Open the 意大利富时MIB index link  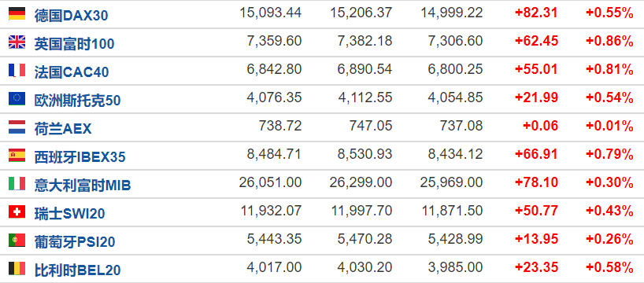click(x=82, y=186)
